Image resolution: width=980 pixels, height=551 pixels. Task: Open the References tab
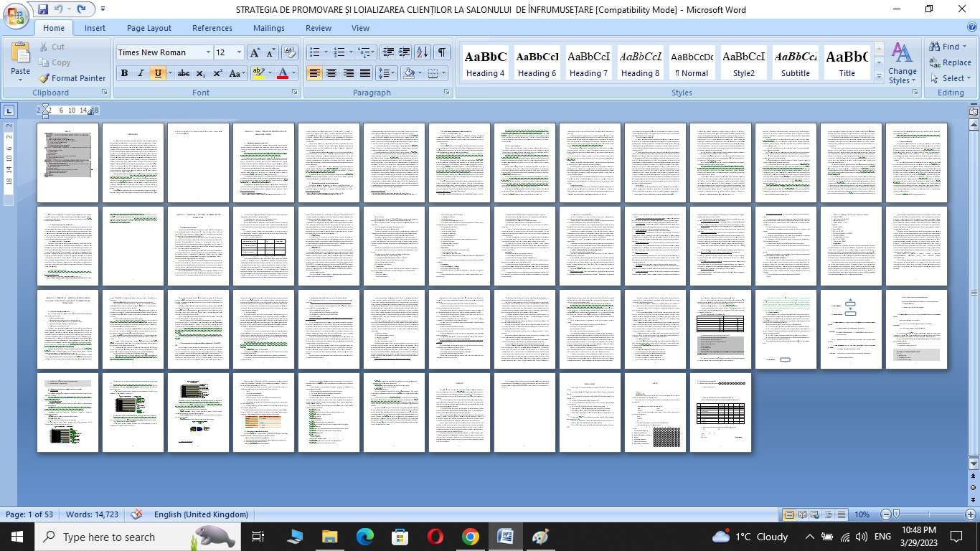(x=212, y=28)
